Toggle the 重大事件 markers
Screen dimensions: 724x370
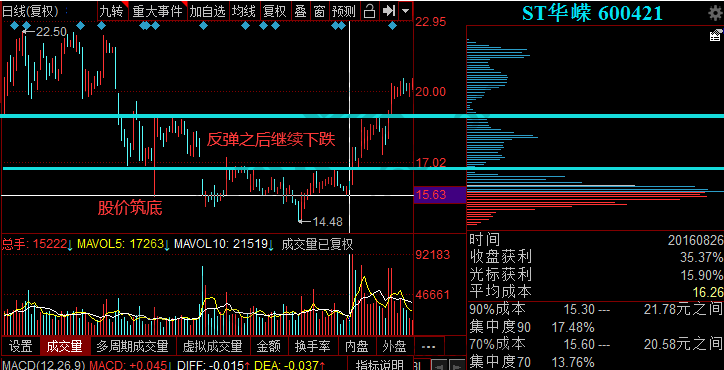click(157, 11)
